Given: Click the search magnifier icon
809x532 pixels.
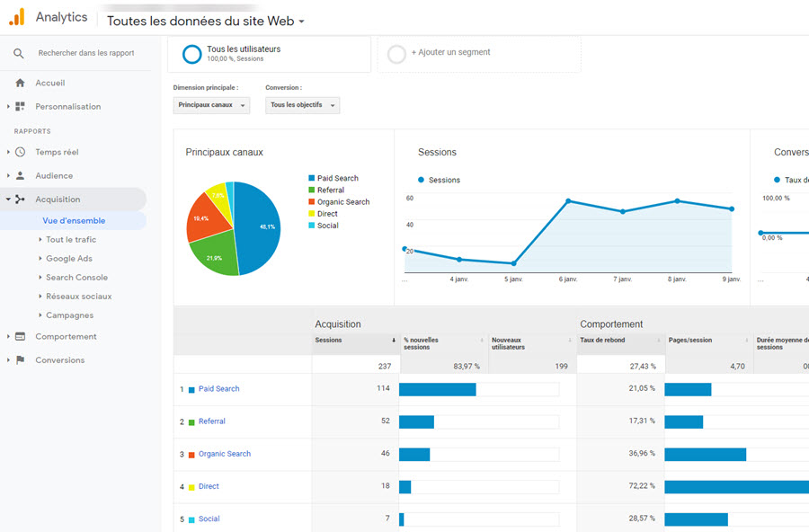Looking at the screenshot, I should [19, 53].
